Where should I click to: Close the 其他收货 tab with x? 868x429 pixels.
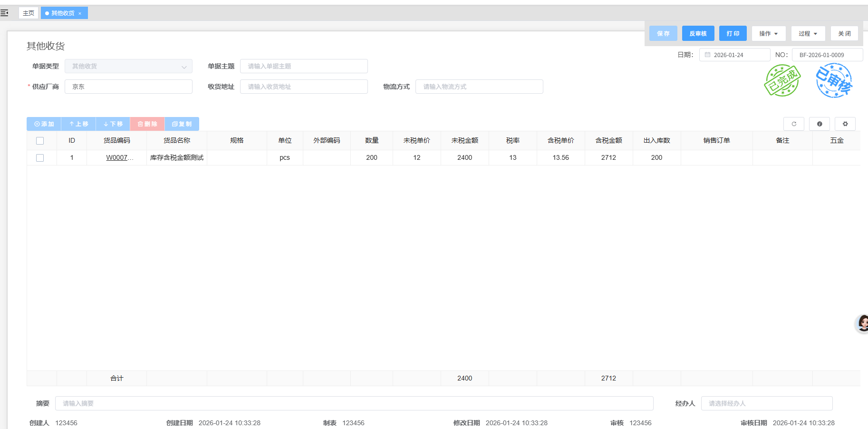pyautogui.click(x=80, y=13)
